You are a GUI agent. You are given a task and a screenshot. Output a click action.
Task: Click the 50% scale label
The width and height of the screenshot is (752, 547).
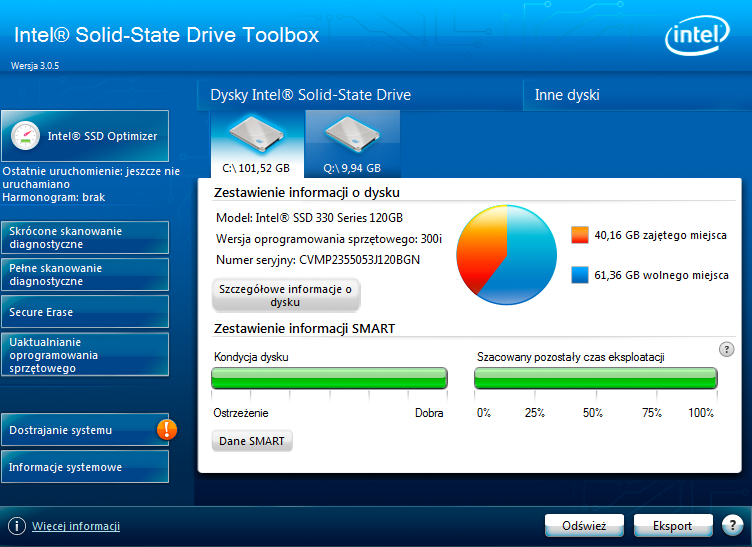(593, 413)
